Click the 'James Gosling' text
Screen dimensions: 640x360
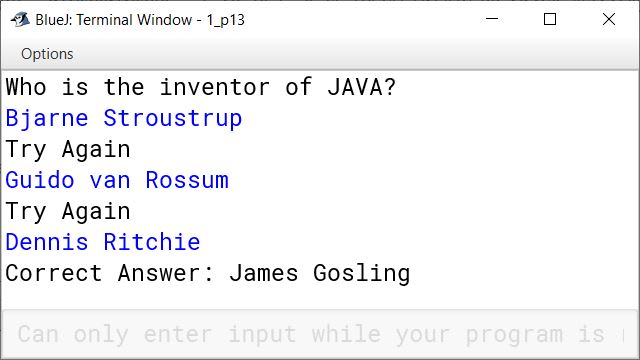pyautogui.click(x=320, y=274)
